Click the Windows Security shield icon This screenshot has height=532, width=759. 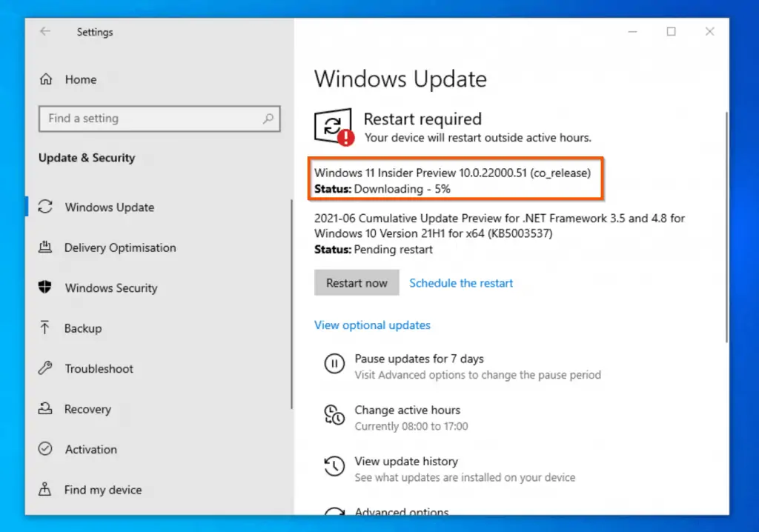point(45,287)
